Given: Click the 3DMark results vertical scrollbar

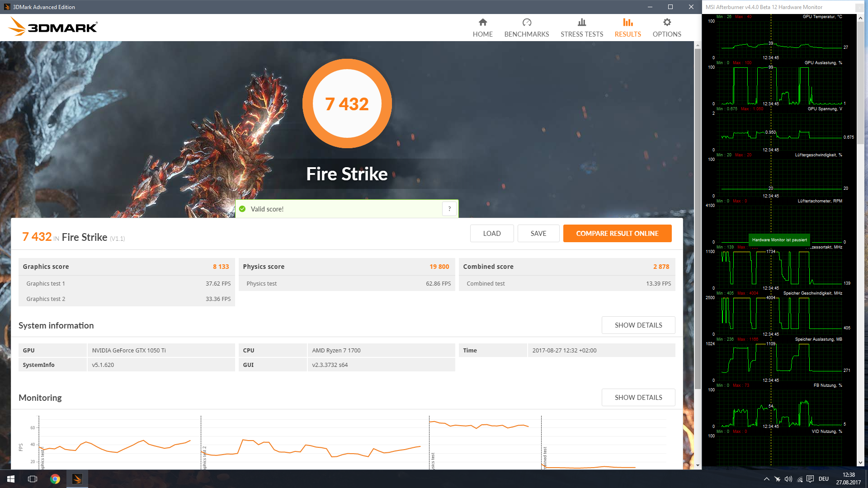Looking at the screenshot, I should pos(698,217).
